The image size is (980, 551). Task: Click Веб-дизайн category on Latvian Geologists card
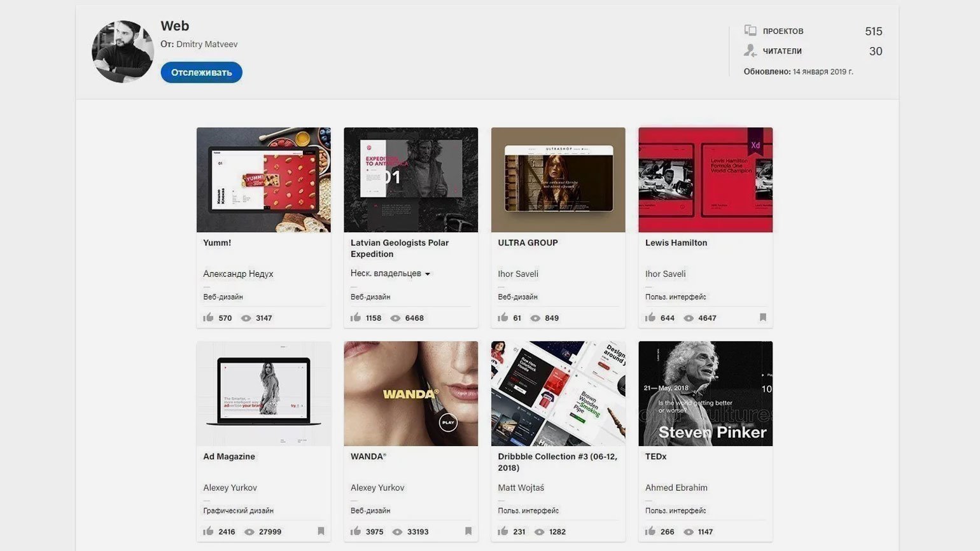point(370,296)
